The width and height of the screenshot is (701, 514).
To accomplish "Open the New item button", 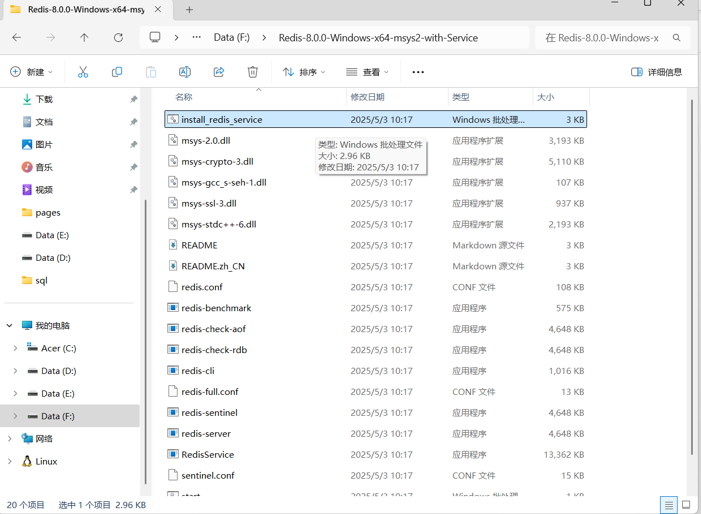I will (31, 72).
